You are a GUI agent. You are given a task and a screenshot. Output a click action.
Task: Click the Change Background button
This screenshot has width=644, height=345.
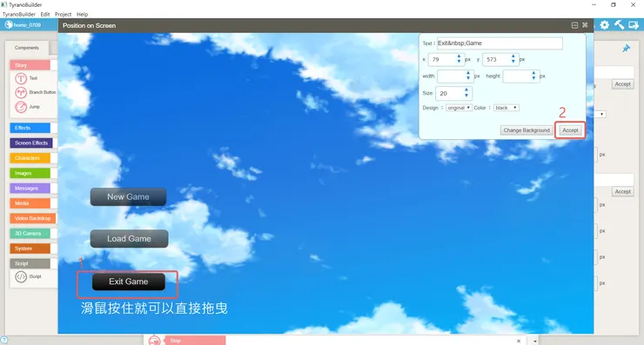click(x=527, y=130)
